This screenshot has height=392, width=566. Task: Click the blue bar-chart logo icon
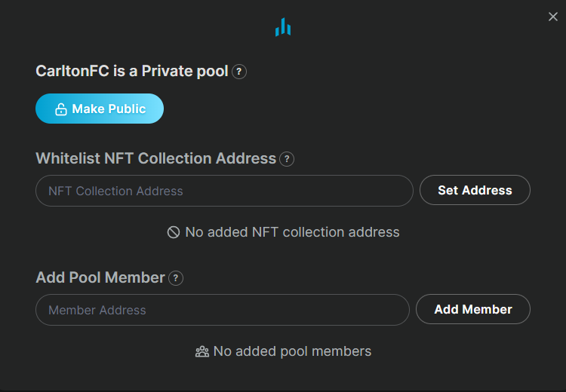tap(283, 28)
